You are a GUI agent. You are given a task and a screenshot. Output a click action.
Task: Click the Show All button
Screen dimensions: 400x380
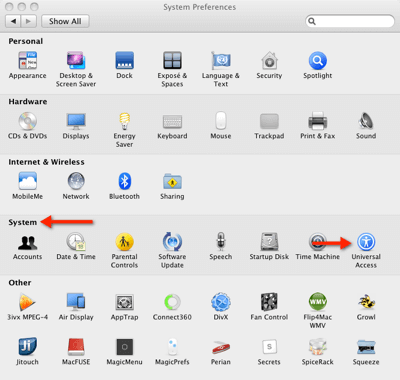pyautogui.click(x=65, y=21)
